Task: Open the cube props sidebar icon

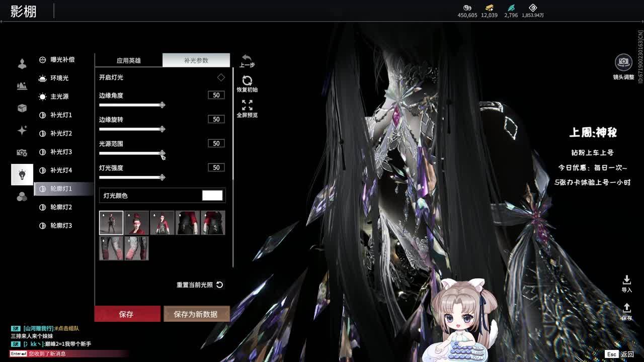Action: pyautogui.click(x=22, y=108)
